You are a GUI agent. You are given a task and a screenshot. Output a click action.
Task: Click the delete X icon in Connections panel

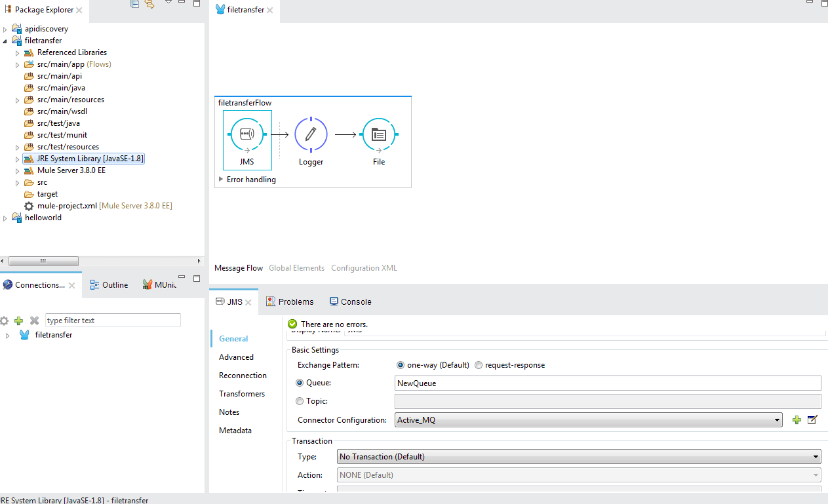click(x=34, y=320)
